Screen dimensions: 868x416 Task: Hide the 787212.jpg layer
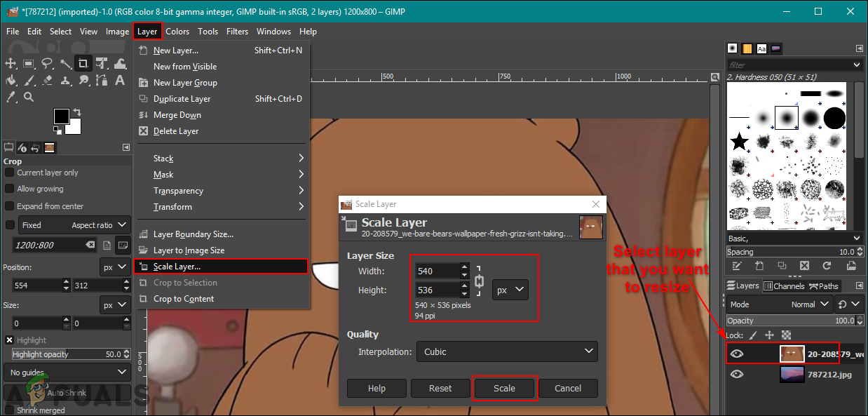[736, 375]
